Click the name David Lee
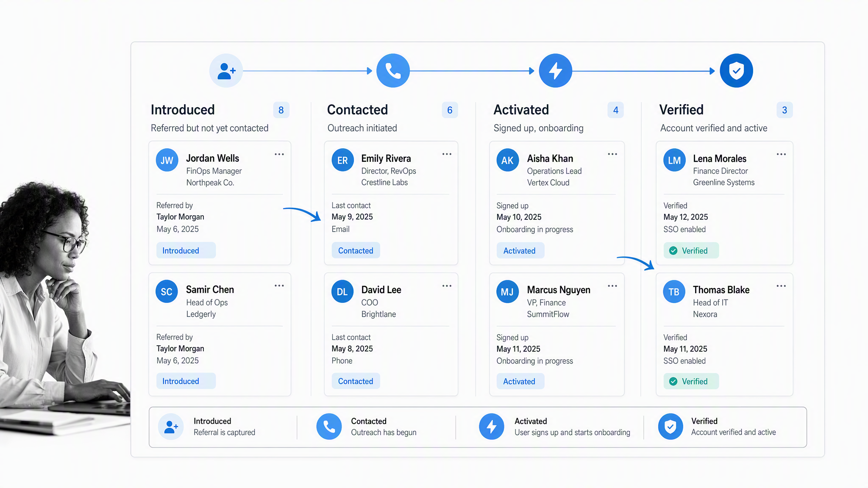868x488 pixels. click(381, 290)
